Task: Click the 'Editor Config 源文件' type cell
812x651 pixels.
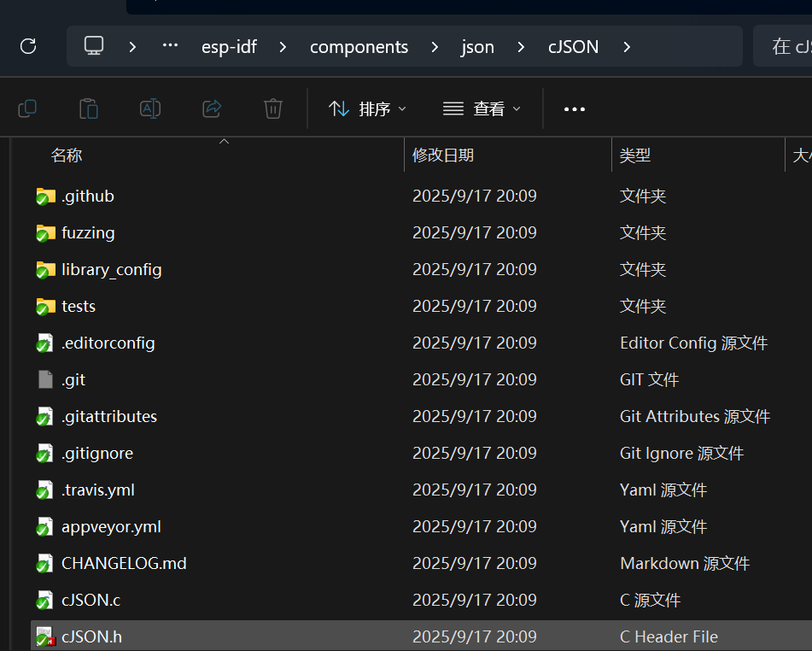Action: pos(694,343)
